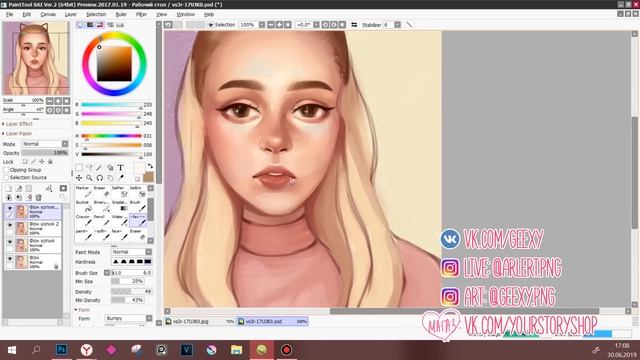
Task: Hide the bottom 'Фон' layer
Action: coord(10,259)
